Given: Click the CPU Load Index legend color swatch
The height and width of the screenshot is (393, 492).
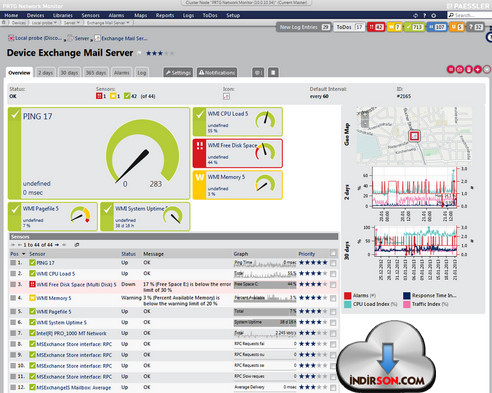Looking at the screenshot, I should pos(348,304).
